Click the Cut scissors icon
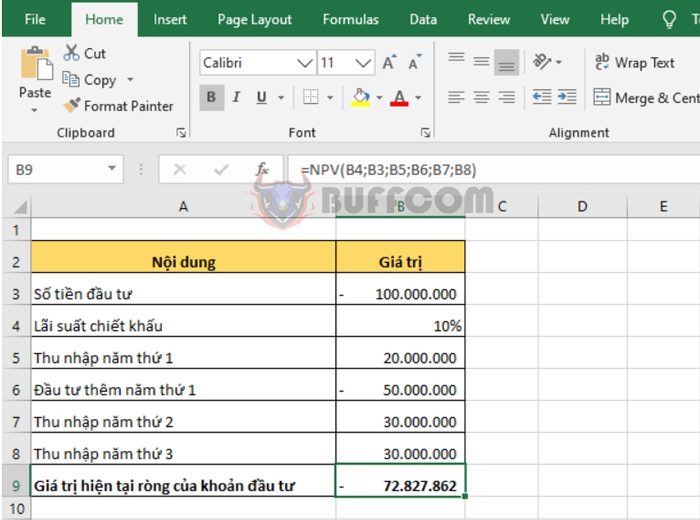Image resolution: width=700 pixels, height=520 pixels. pyautogui.click(x=72, y=53)
